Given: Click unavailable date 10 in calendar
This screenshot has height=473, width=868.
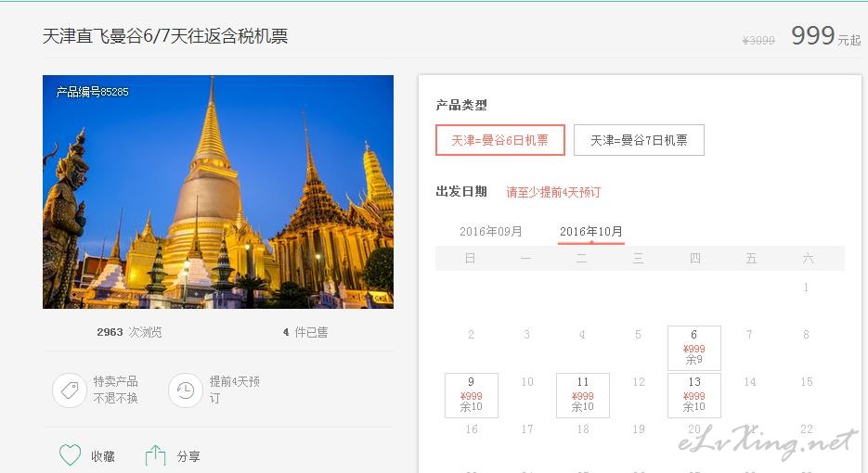Looking at the screenshot, I should pyautogui.click(x=527, y=382).
